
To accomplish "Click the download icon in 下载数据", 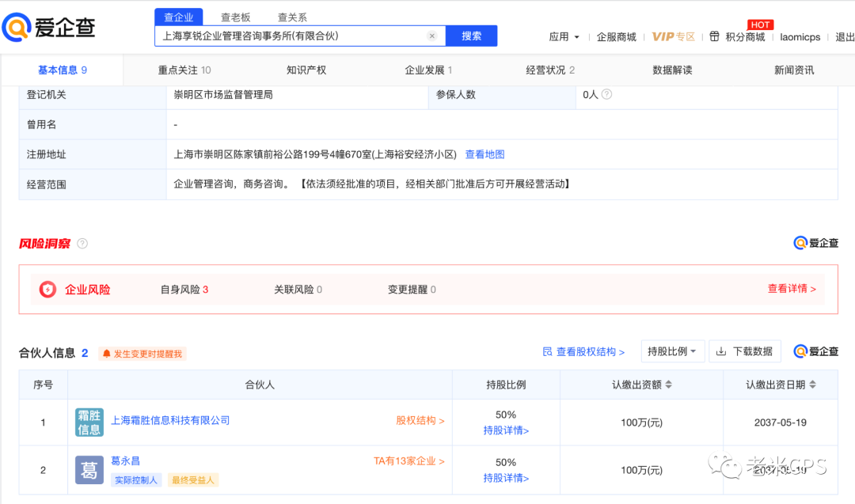I will 721,351.
